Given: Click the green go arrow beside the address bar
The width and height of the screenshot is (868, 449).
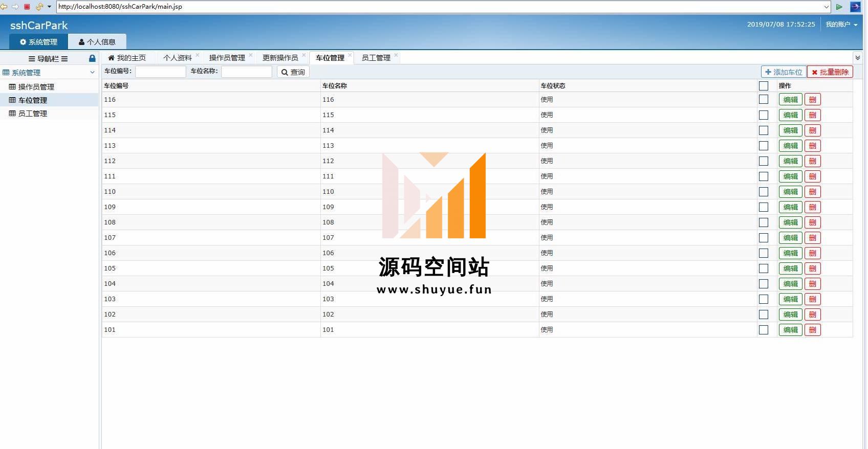Looking at the screenshot, I should 839,7.
